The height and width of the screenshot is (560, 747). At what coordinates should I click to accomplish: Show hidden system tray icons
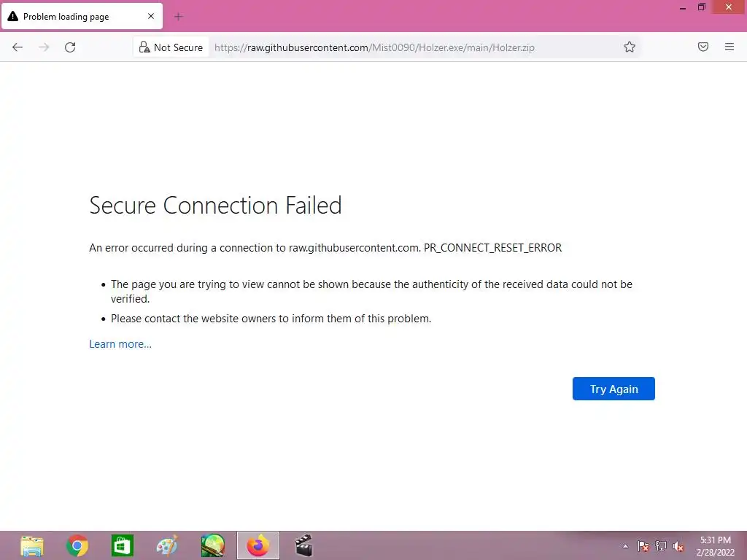625,546
